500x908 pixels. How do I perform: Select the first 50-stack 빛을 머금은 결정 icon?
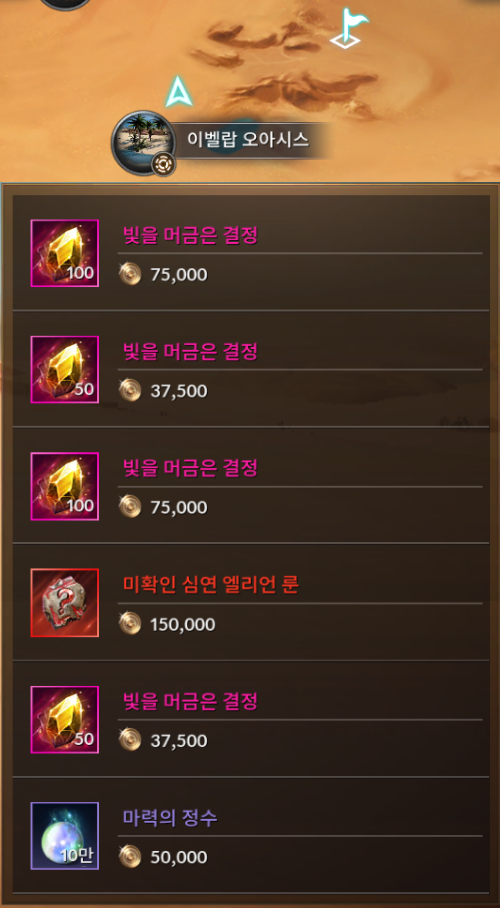point(65,369)
